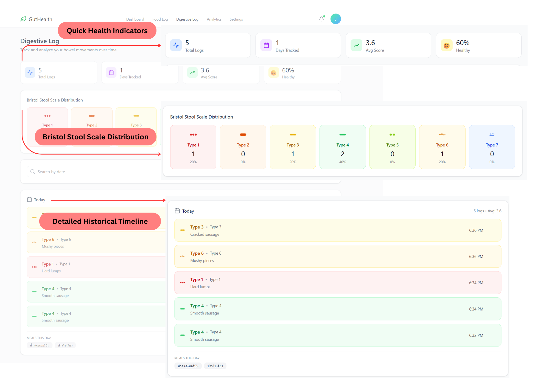Select the enlarged Type 7 blue card
549x392 pixels.
click(492, 147)
